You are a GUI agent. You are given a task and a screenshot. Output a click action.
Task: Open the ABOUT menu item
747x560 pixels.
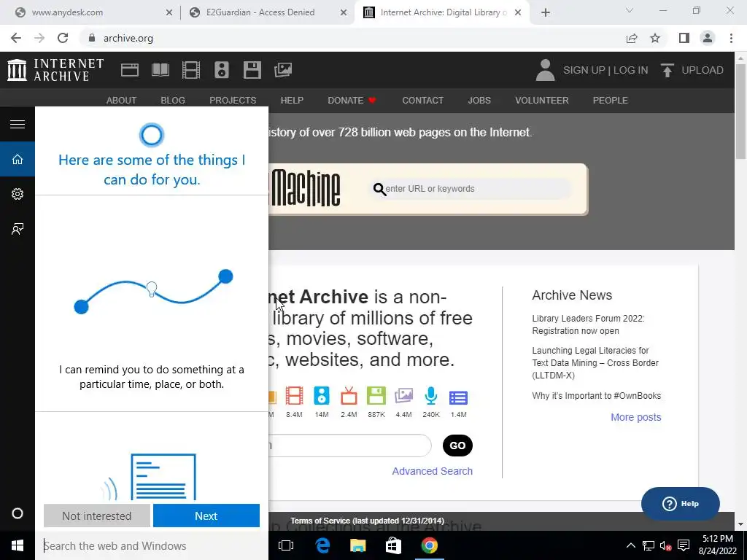pyautogui.click(x=122, y=101)
